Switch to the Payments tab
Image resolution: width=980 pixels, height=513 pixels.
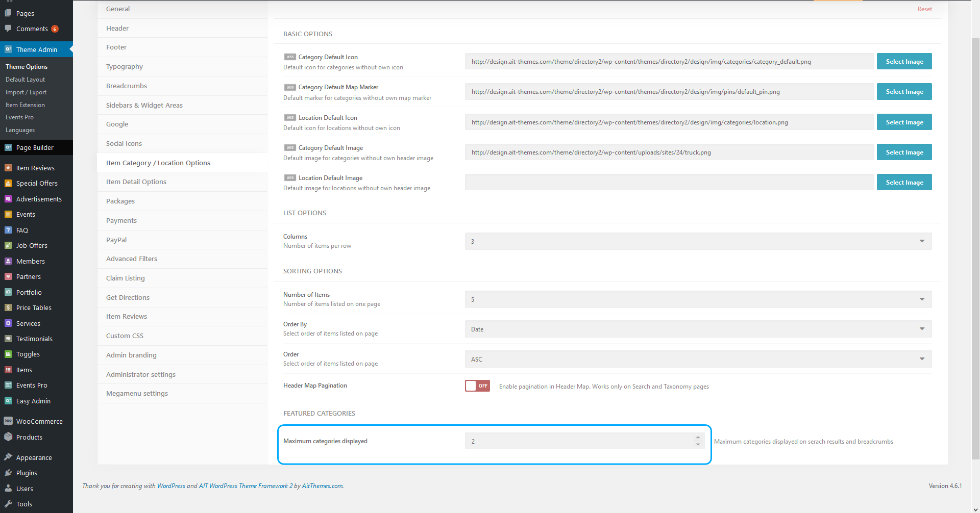click(182, 221)
